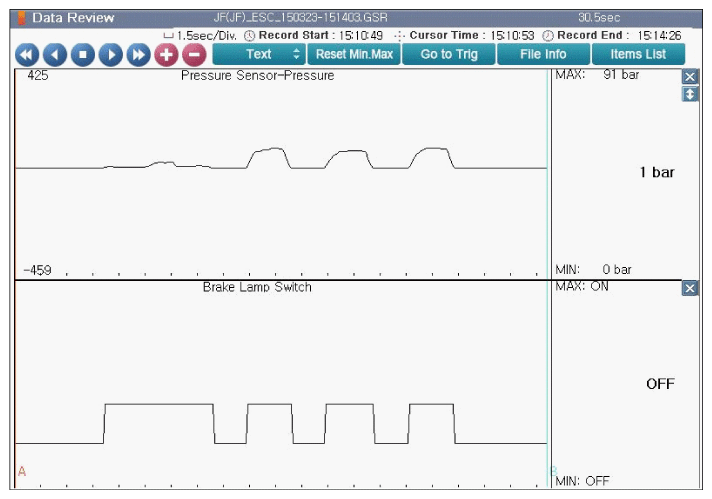Close the Pressure Sensor-Pressure graph panel
Screen dimensions: 712x499
(x=690, y=77)
